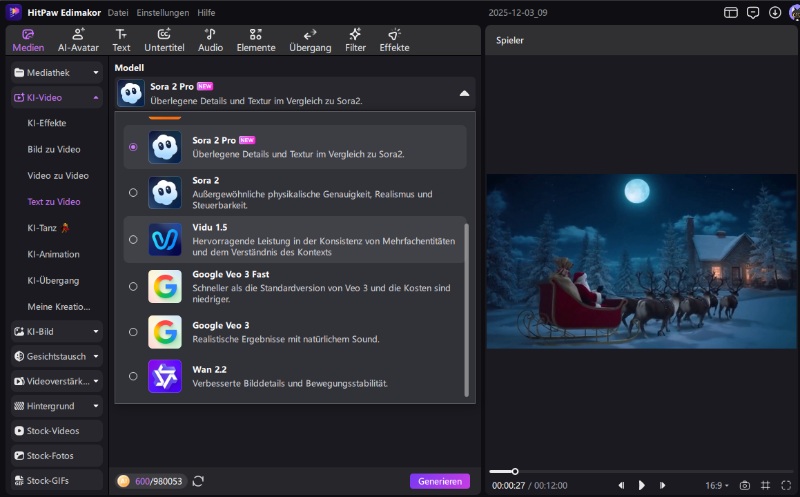This screenshot has height=497, width=800.
Task: Open Stock-Videos library
Action: [x=57, y=431]
